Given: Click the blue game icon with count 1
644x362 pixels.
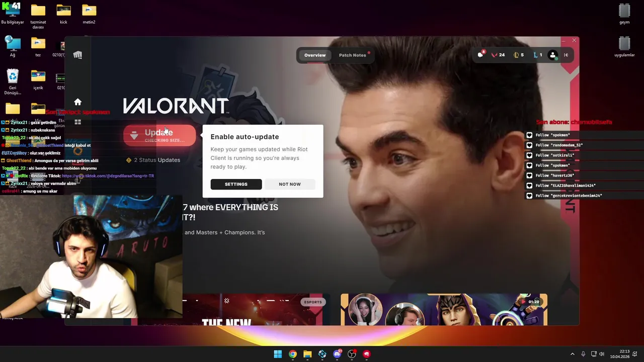Looking at the screenshot, I should [x=538, y=55].
